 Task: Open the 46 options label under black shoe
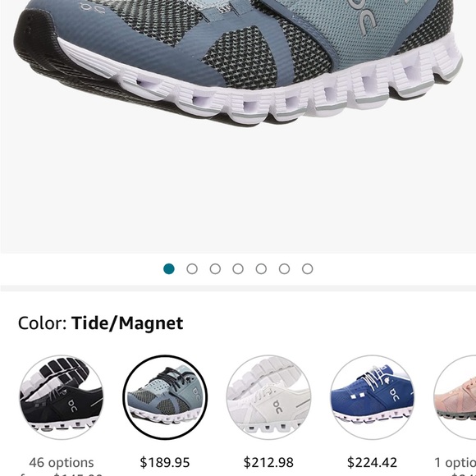pyautogui.click(x=62, y=463)
